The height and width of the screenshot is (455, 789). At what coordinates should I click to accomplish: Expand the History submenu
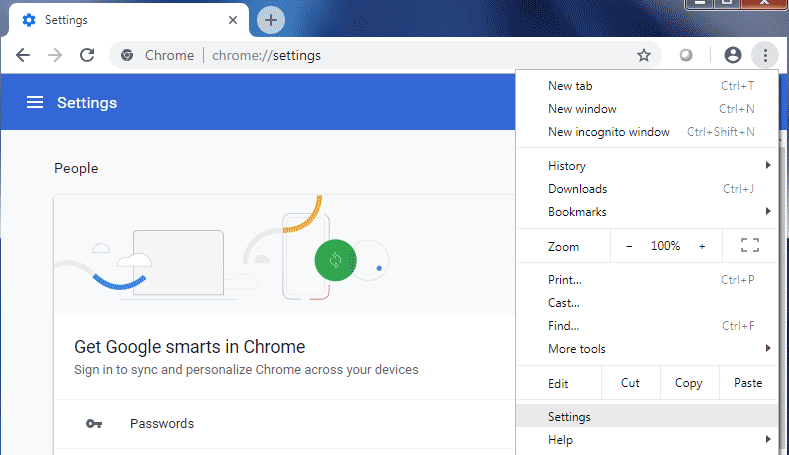[647, 166]
